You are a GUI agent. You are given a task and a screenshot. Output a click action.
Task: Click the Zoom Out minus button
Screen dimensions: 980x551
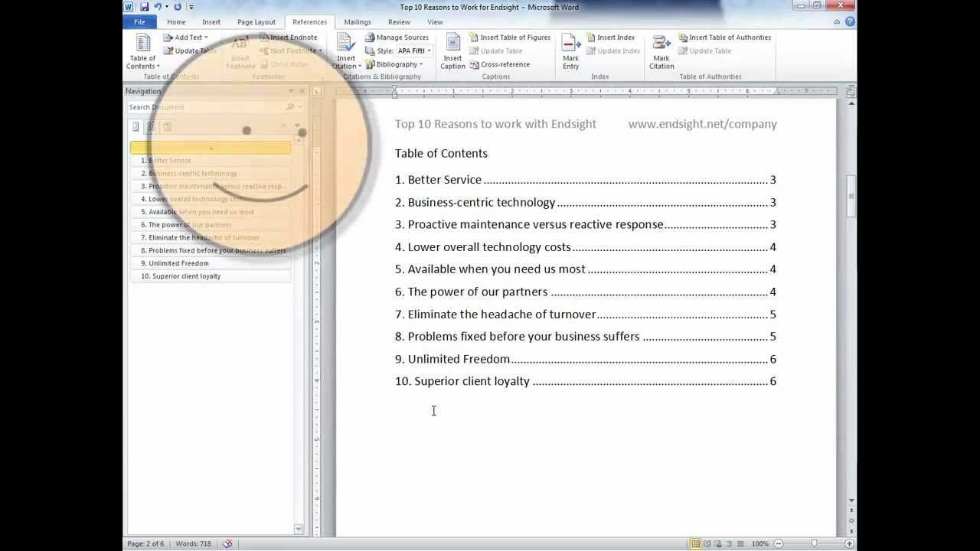(x=778, y=543)
